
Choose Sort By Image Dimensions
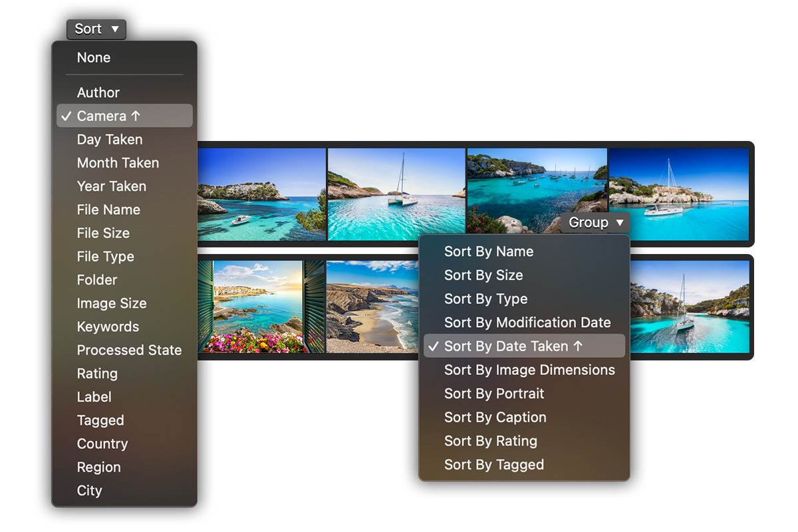pyautogui.click(x=524, y=370)
